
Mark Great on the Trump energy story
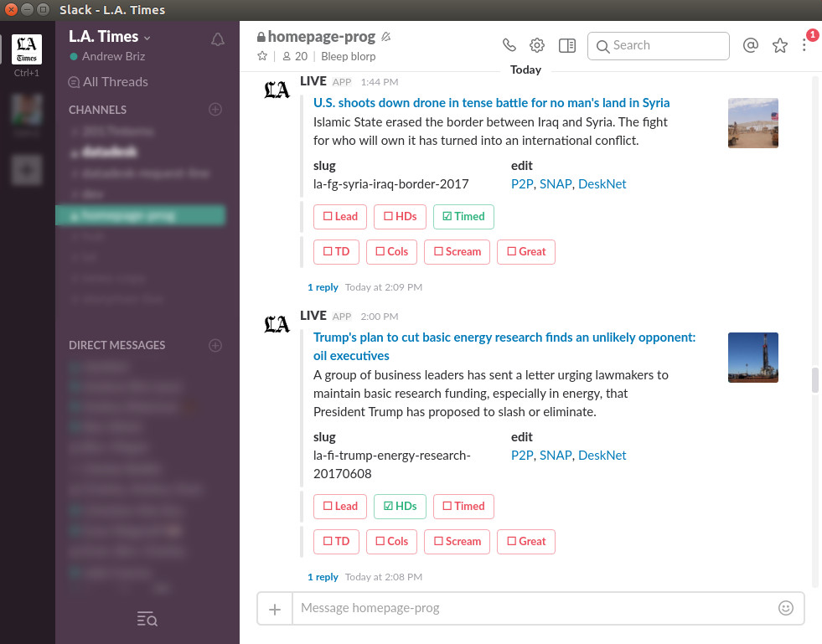(x=526, y=541)
